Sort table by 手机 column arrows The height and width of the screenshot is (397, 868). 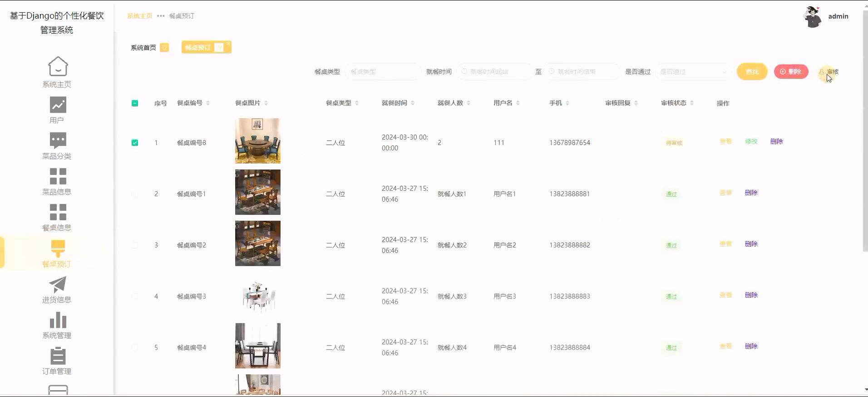point(567,103)
